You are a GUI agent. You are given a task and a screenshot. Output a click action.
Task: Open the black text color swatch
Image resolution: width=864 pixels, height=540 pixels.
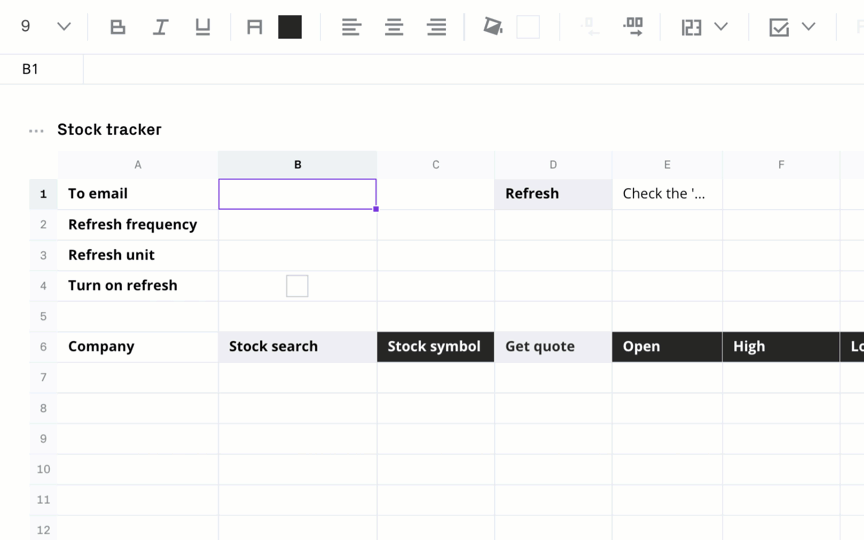tap(290, 27)
